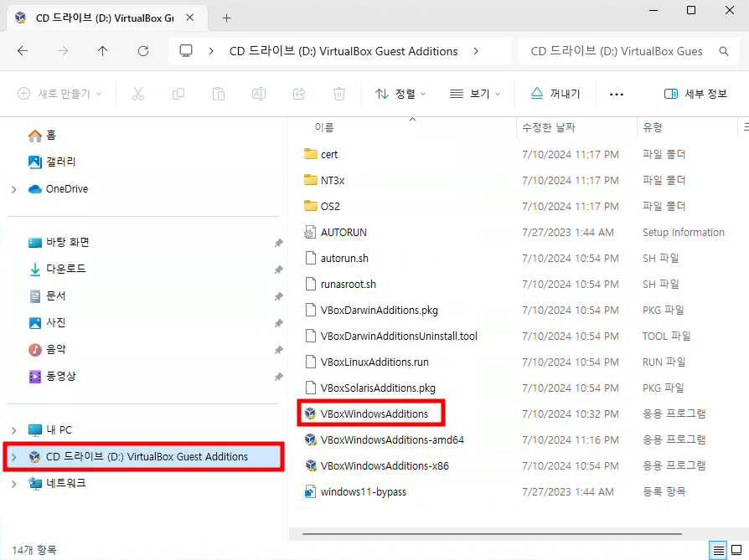Sort by 유형 column header

652,127
